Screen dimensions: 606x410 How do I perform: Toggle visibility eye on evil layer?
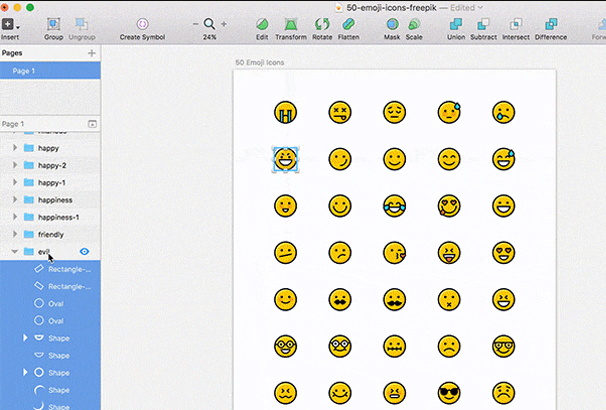85,252
